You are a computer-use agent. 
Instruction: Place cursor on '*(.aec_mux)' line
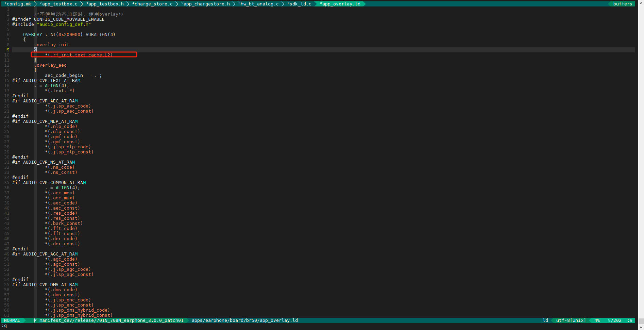point(60,198)
